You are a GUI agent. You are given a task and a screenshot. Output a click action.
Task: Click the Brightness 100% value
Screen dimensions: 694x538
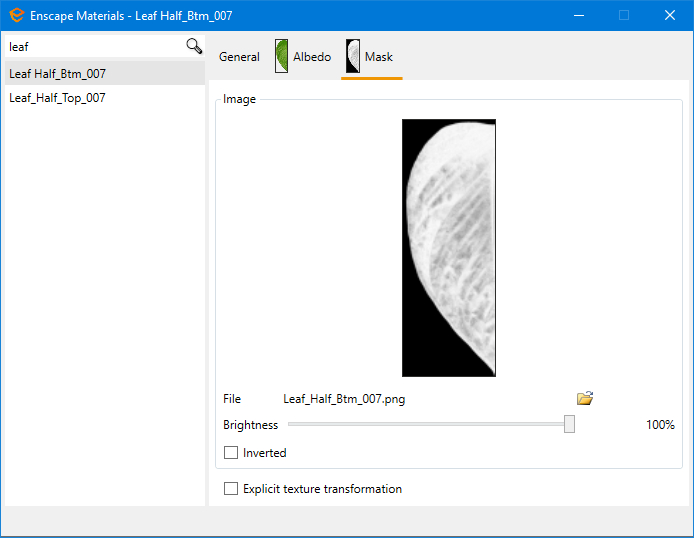(x=660, y=425)
